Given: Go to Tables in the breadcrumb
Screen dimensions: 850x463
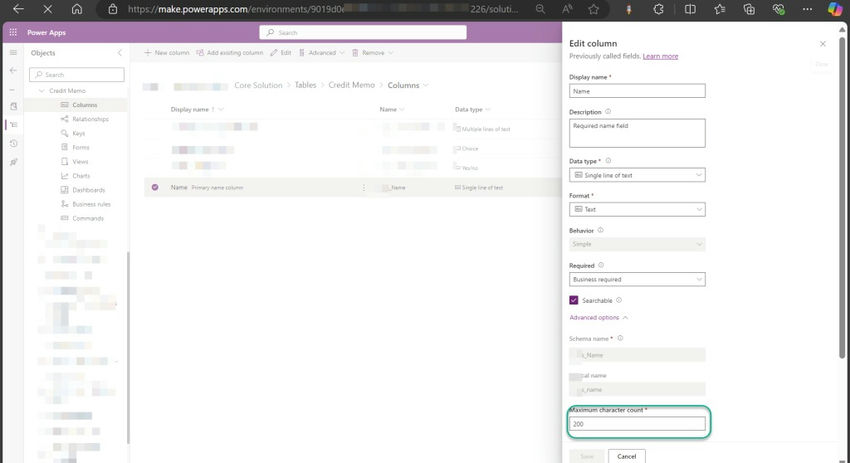Looking at the screenshot, I should click(x=305, y=85).
